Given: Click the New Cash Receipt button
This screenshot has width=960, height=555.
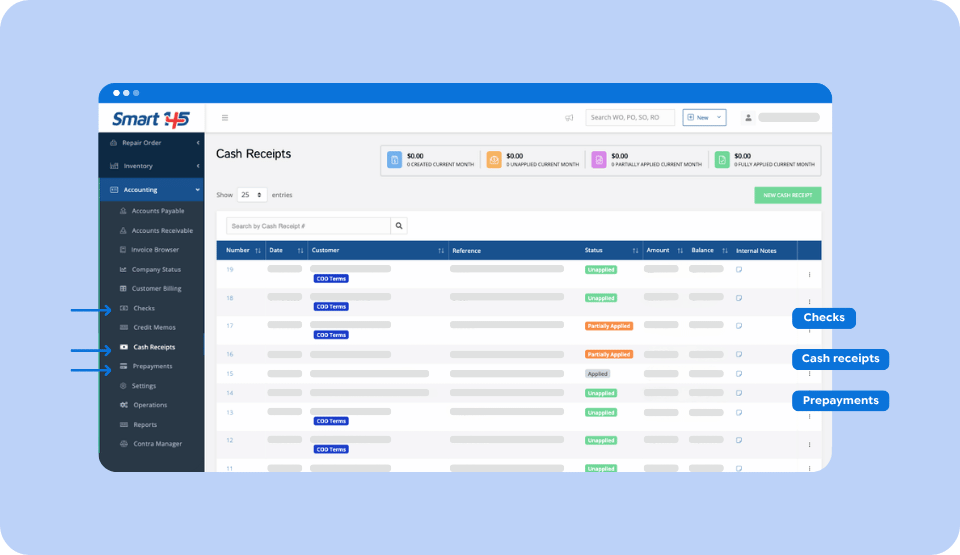Looking at the screenshot, I should pyautogui.click(x=787, y=195).
